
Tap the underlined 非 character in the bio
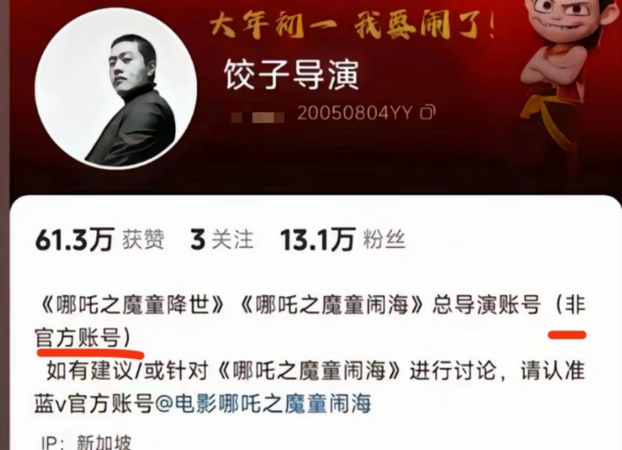(575, 306)
